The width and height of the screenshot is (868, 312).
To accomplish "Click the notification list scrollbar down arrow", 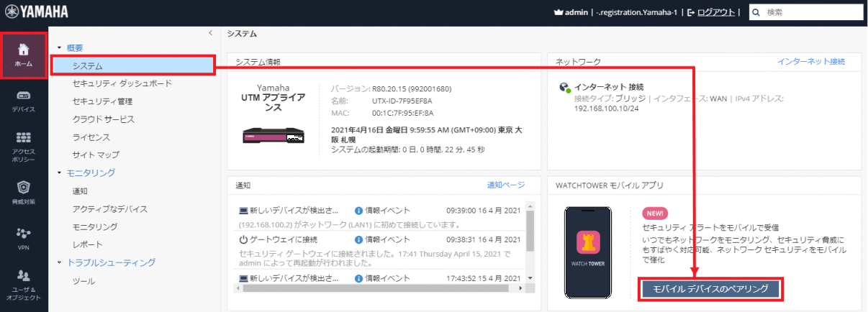I will [530, 278].
